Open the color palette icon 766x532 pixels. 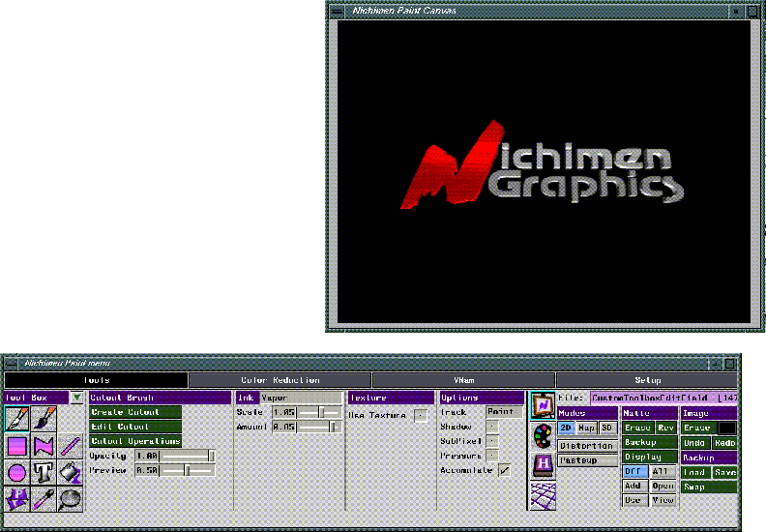point(543,436)
